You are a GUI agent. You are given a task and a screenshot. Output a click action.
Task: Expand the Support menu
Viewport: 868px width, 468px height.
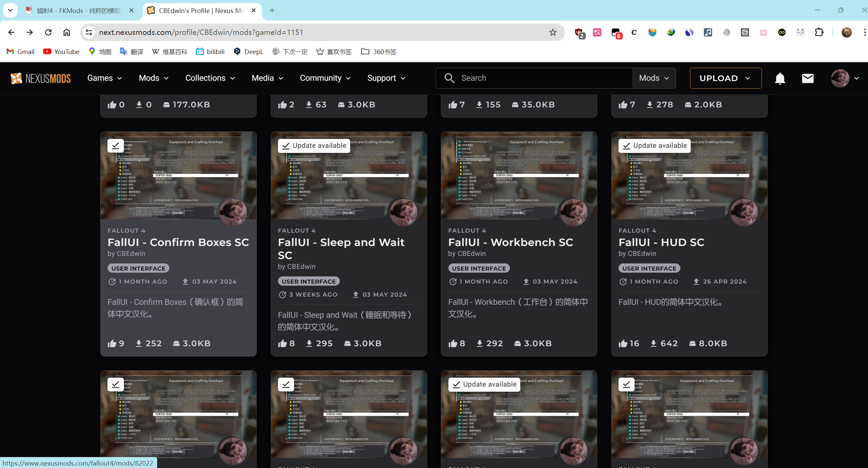click(x=386, y=78)
